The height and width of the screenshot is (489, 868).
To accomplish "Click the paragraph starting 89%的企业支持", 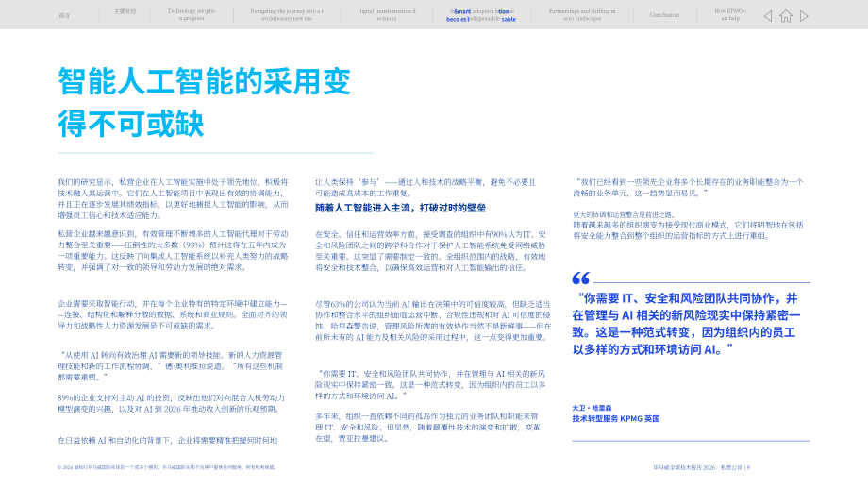I will (171, 403).
